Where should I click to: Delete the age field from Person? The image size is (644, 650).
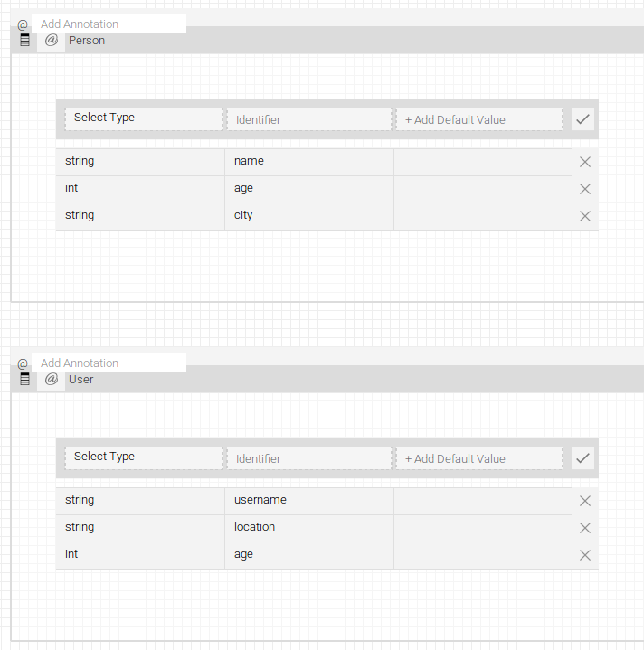coord(584,189)
